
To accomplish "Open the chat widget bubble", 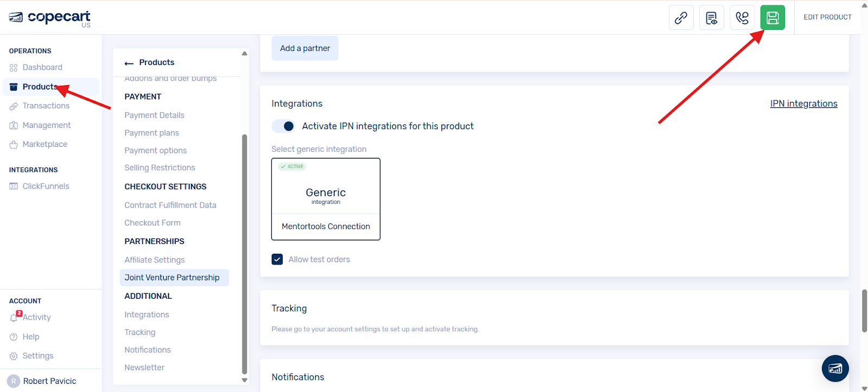I will point(835,369).
